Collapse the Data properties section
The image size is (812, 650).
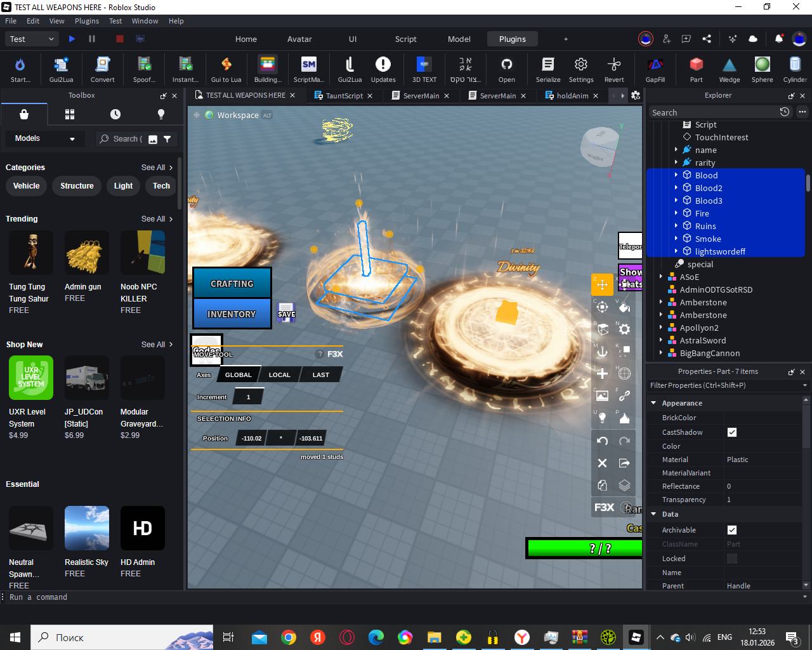pyautogui.click(x=653, y=514)
